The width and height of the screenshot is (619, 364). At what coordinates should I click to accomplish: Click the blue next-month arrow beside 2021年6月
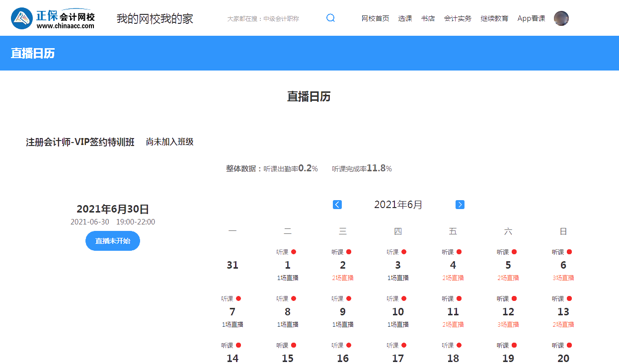pyautogui.click(x=460, y=204)
